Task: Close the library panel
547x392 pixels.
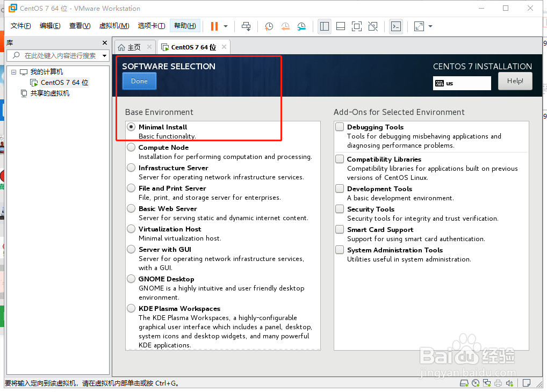Action: 105,42
